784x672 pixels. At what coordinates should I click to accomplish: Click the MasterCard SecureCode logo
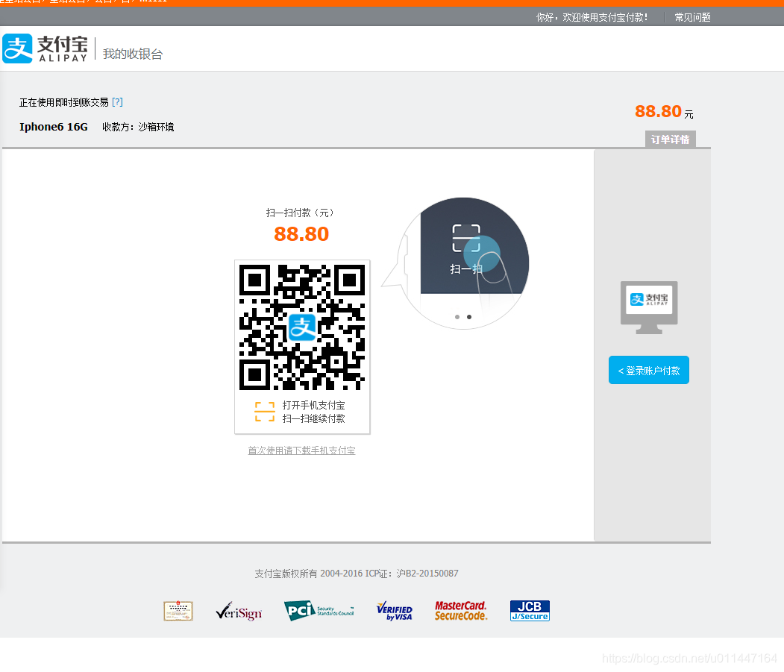pyautogui.click(x=460, y=611)
